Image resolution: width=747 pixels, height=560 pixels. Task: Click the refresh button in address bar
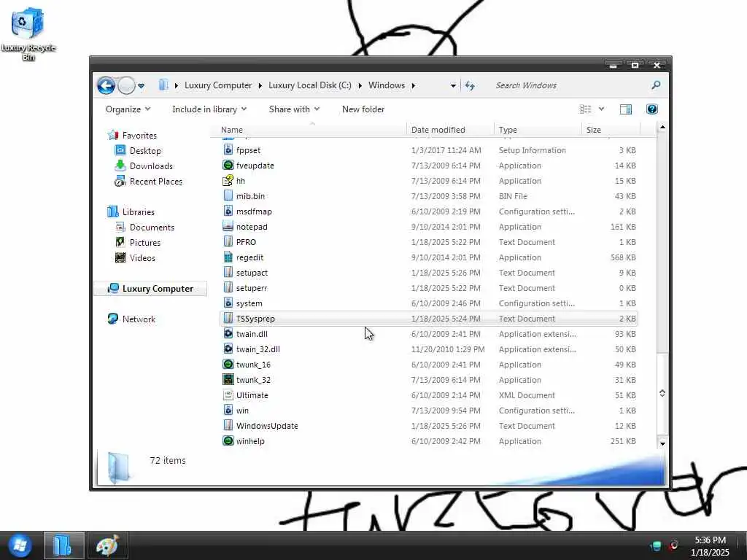point(470,86)
